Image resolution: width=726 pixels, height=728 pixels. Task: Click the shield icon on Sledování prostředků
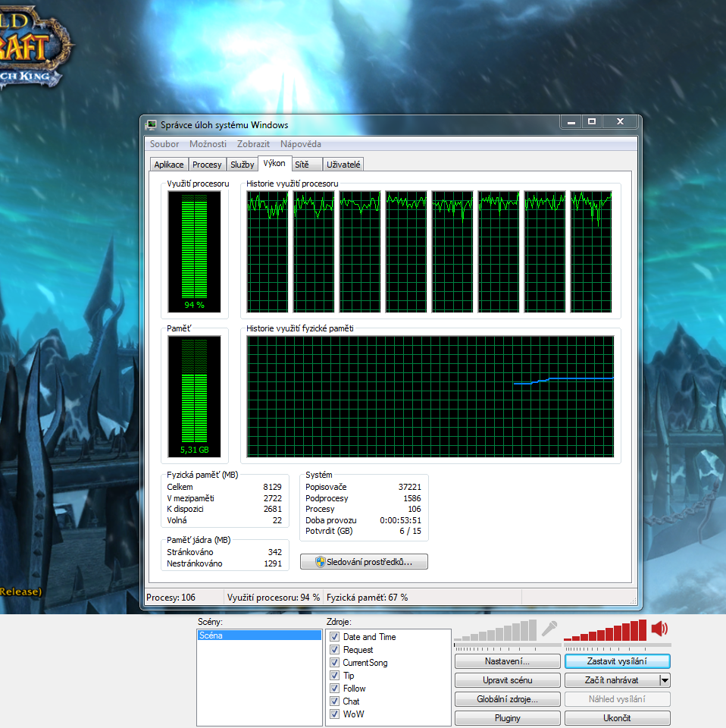[x=320, y=562]
